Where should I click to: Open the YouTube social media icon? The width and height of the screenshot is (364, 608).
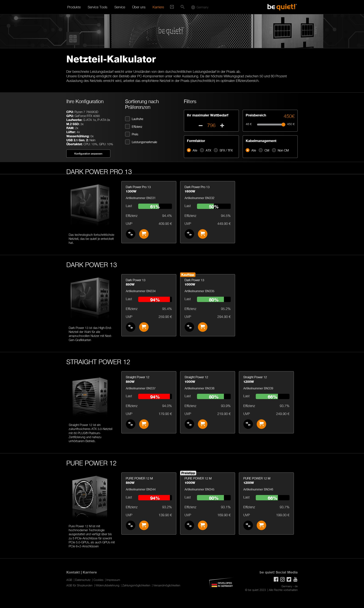tap(295, 579)
